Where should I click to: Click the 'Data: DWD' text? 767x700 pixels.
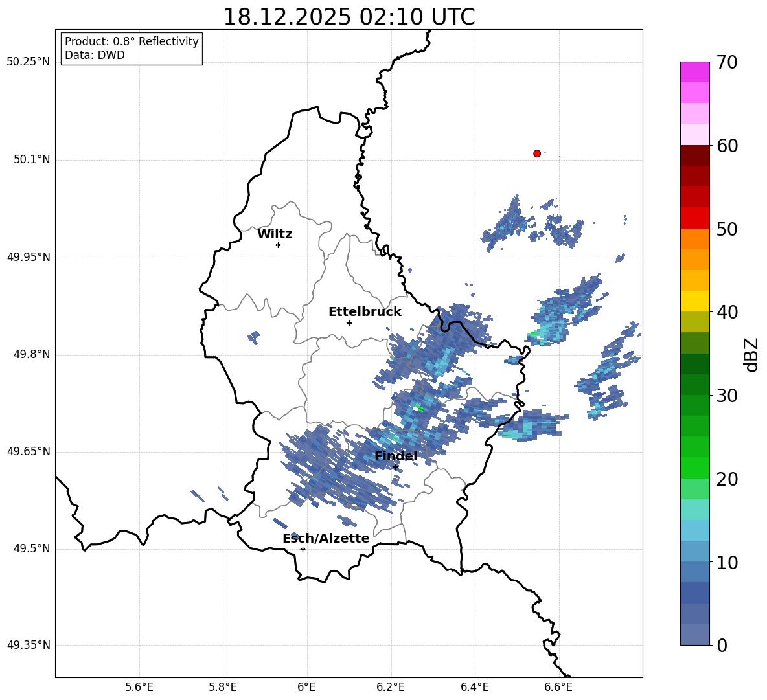coord(95,55)
